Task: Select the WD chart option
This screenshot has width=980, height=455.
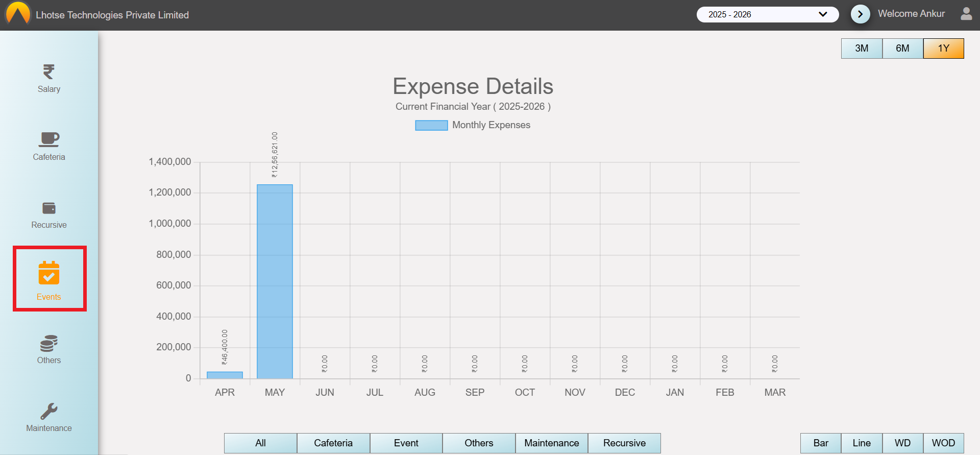Action: [x=902, y=443]
